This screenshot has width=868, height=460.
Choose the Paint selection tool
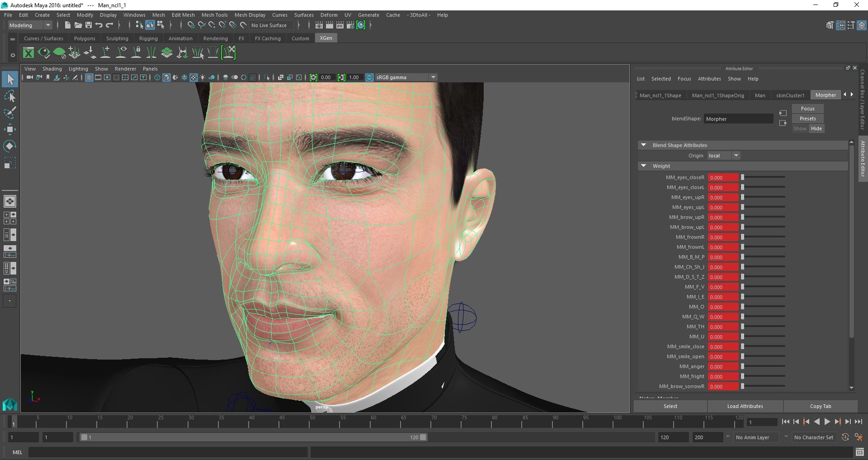(10, 113)
